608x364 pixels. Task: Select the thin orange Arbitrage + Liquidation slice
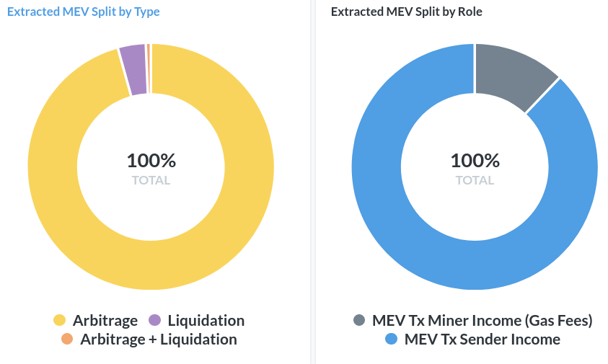149,69
